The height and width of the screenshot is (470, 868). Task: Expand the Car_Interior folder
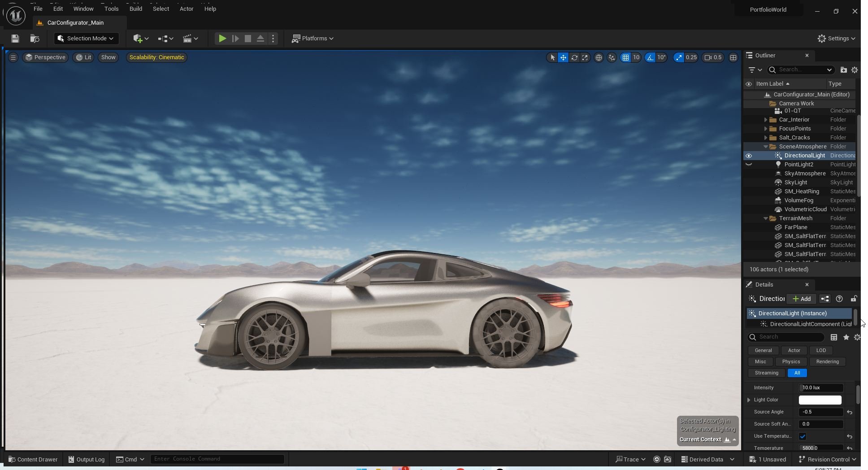766,120
